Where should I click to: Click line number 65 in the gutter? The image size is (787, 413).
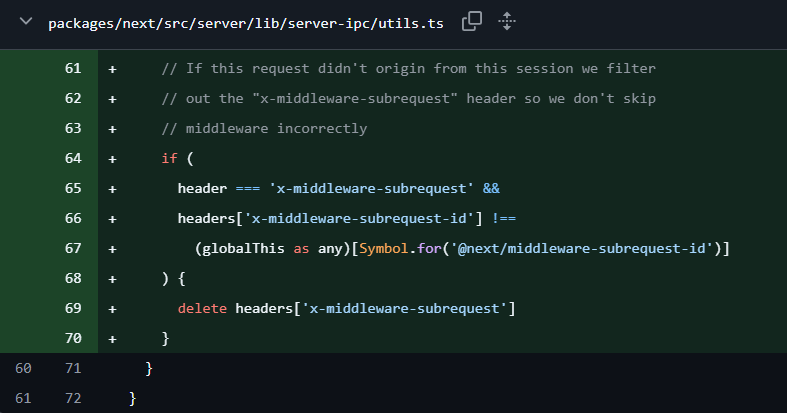coord(72,188)
